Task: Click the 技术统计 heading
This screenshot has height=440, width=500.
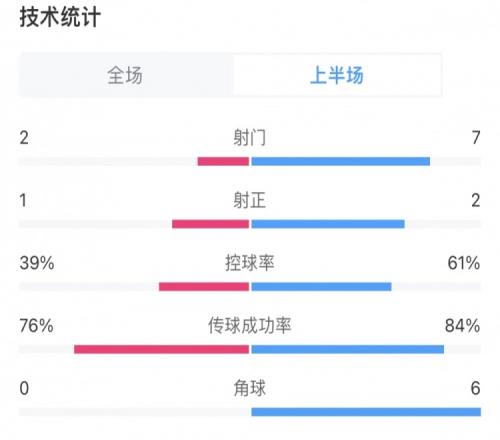Action: tap(60, 17)
